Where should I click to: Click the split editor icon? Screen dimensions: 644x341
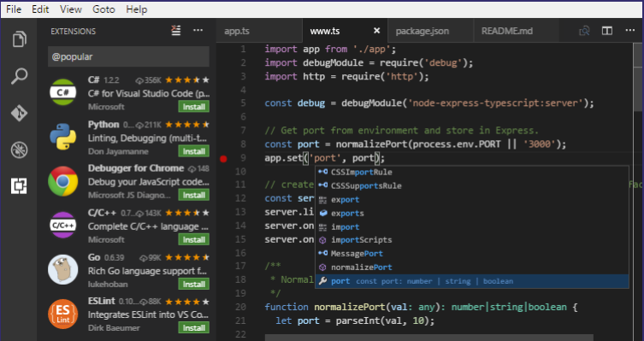click(607, 31)
